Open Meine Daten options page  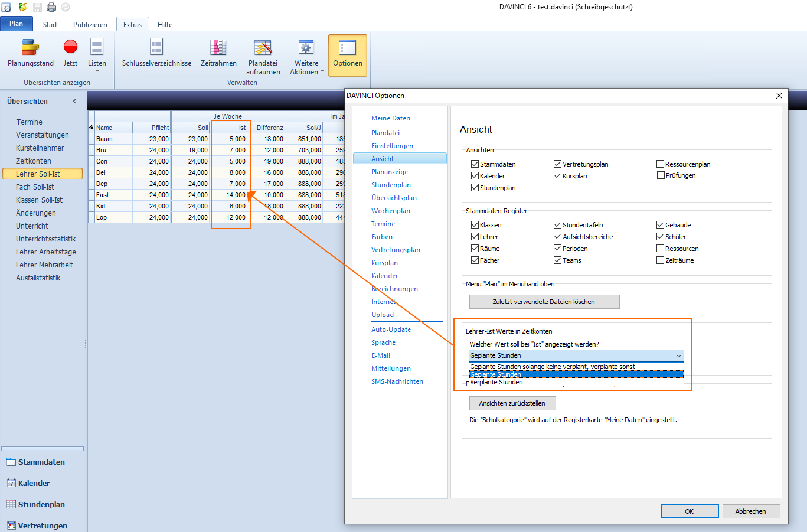tap(391, 118)
